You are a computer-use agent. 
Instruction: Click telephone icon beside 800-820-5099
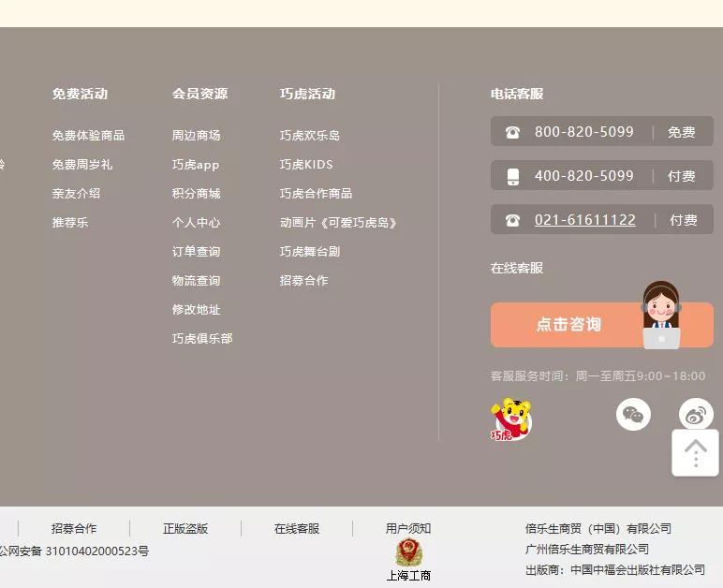click(x=512, y=132)
